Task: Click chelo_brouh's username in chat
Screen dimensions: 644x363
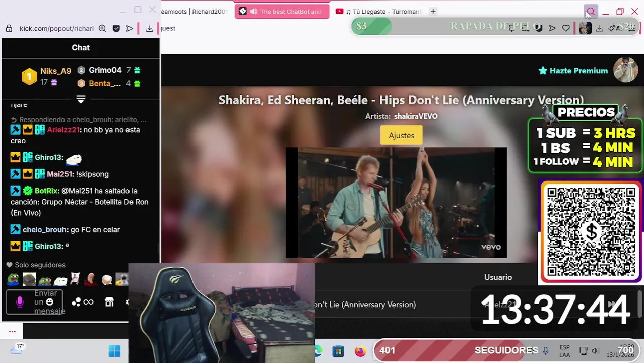Action: (x=45, y=229)
